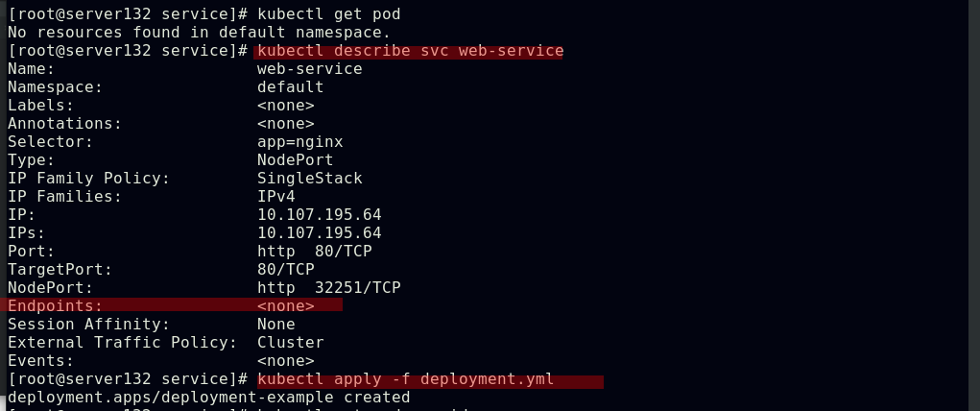980x411 pixels.
Task: Click the highlighted 'kubectl describe svc web-service' command
Action: [410, 51]
